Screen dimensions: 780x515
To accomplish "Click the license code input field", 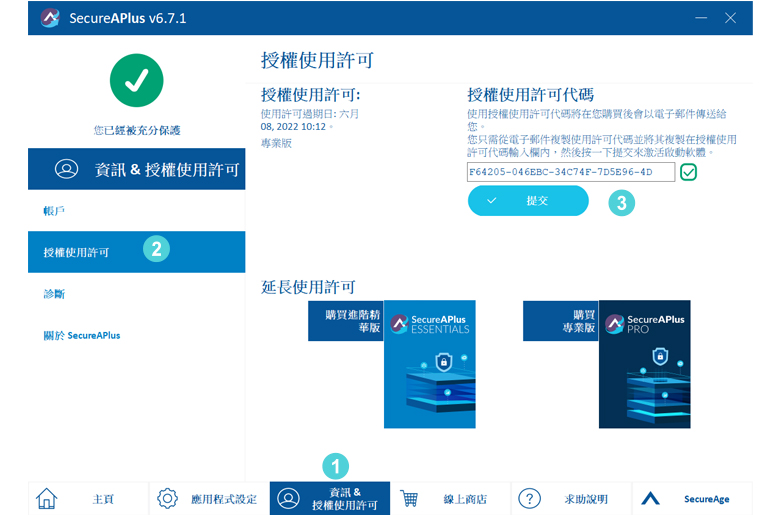I will point(571,172).
